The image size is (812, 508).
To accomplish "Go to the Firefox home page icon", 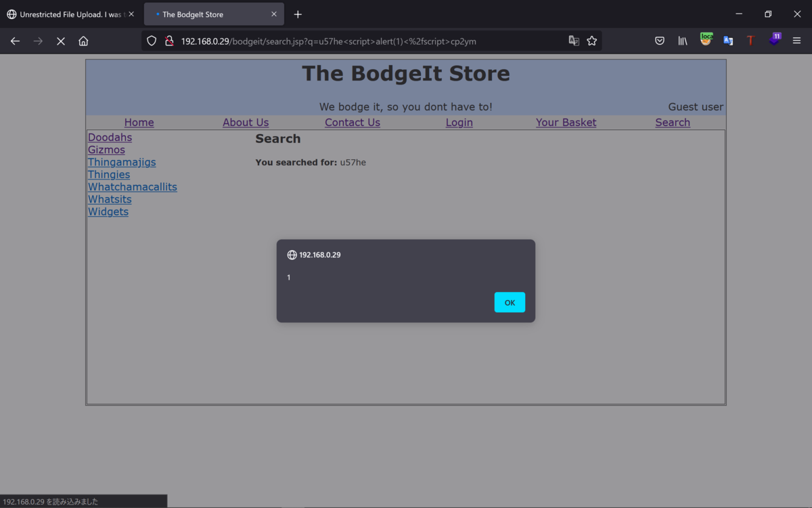I will click(83, 41).
